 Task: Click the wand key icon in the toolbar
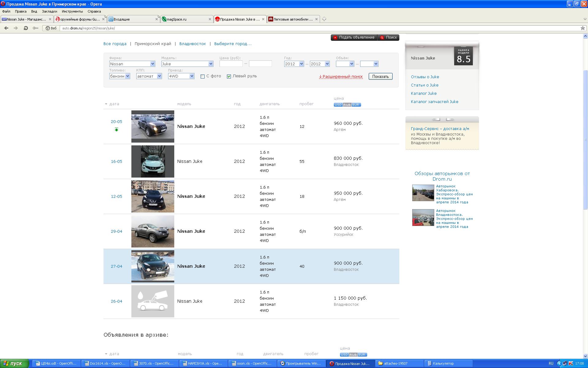(x=36, y=28)
